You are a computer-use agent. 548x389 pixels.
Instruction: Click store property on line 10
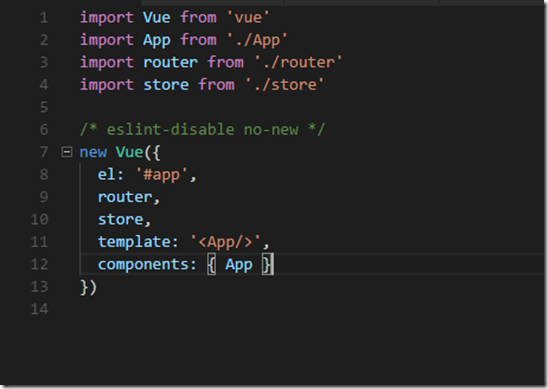click(x=120, y=219)
